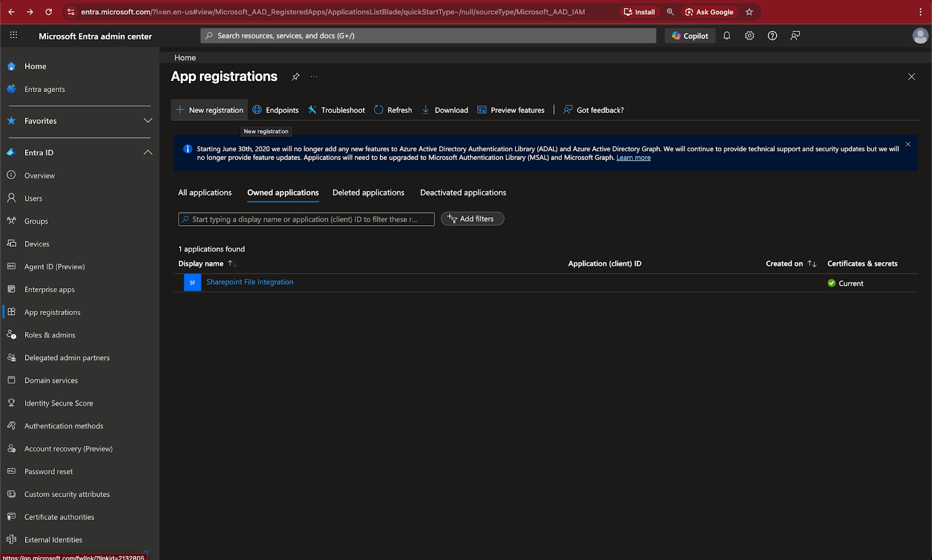The width and height of the screenshot is (932, 560).
Task: Click the Add filters button
Action: [x=472, y=219]
